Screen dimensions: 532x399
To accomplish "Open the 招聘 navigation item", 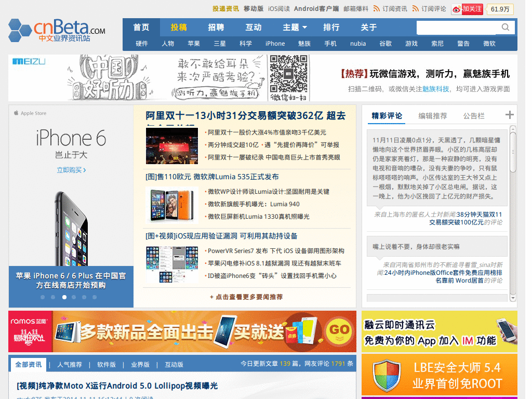I will [216, 27].
